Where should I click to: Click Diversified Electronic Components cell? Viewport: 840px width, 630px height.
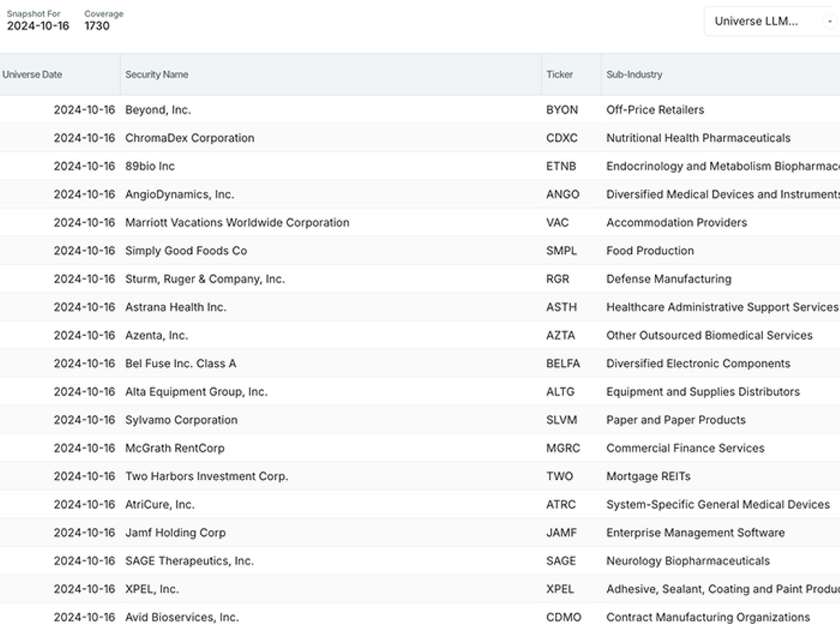(x=698, y=363)
